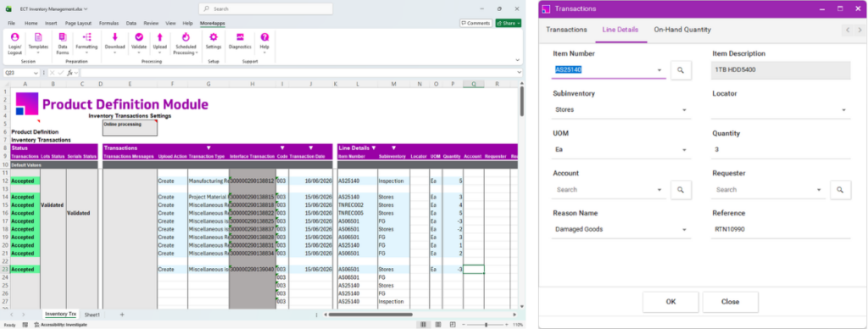The image size is (868, 329).
Task: Open the UOM dropdown
Action: [x=684, y=149]
